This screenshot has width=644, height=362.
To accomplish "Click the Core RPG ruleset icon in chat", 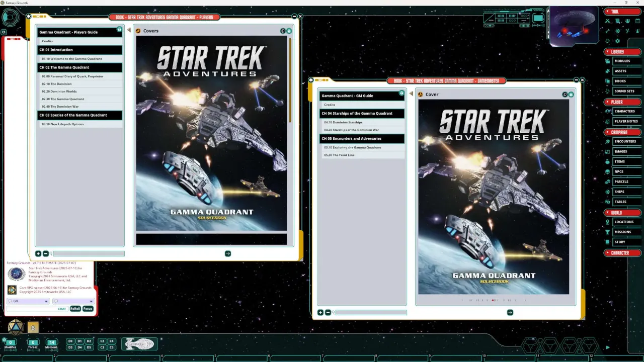I will click(12, 290).
